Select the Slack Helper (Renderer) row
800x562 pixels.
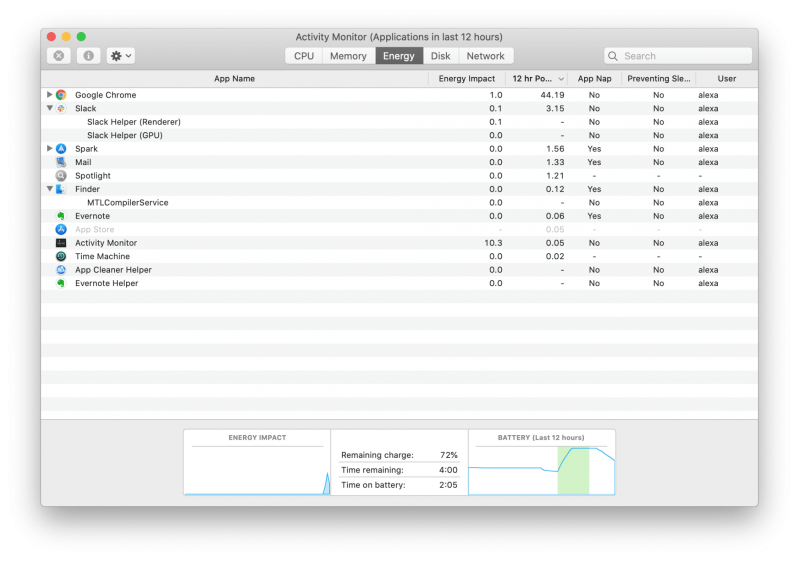click(x=399, y=122)
